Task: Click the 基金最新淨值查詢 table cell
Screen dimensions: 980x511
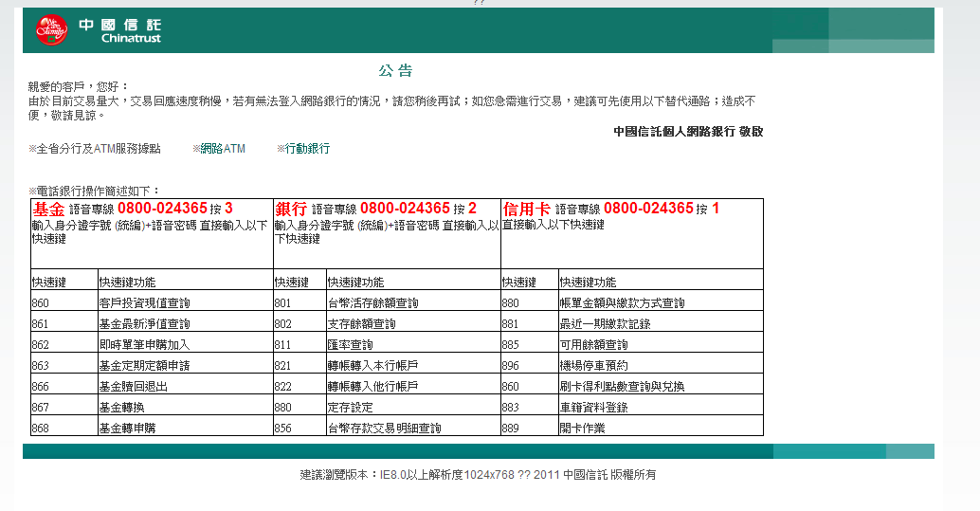Action: (x=144, y=324)
